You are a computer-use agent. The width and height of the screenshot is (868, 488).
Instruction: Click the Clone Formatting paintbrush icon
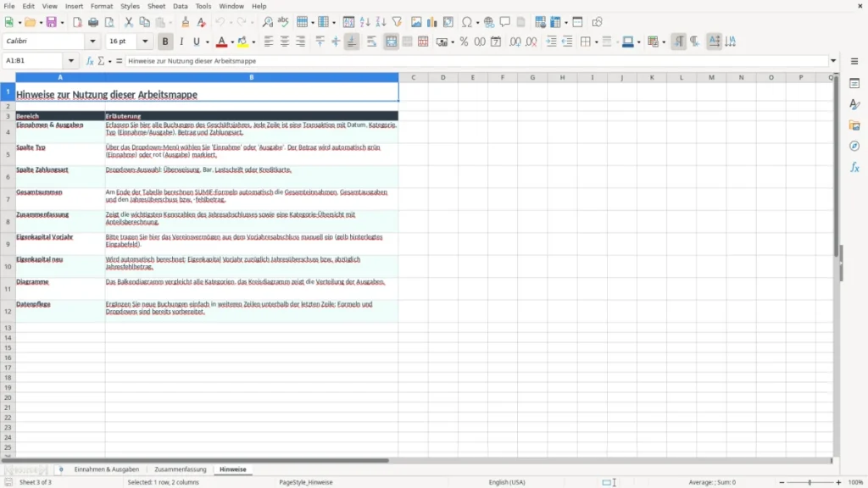[x=186, y=22]
